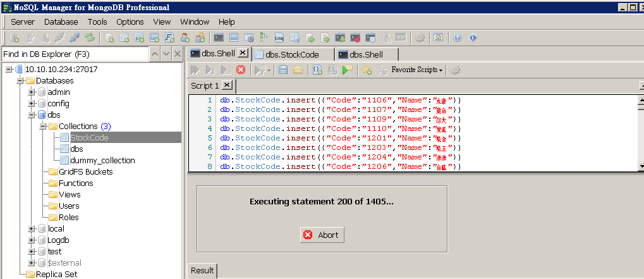Open the Database menu
This screenshot has height=279, width=644.
pos(61,22)
